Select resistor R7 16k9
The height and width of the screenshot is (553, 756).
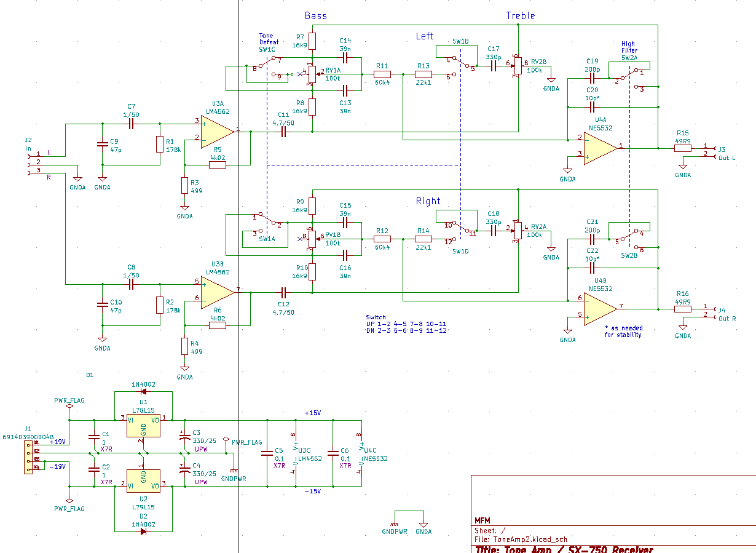click(x=312, y=41)
